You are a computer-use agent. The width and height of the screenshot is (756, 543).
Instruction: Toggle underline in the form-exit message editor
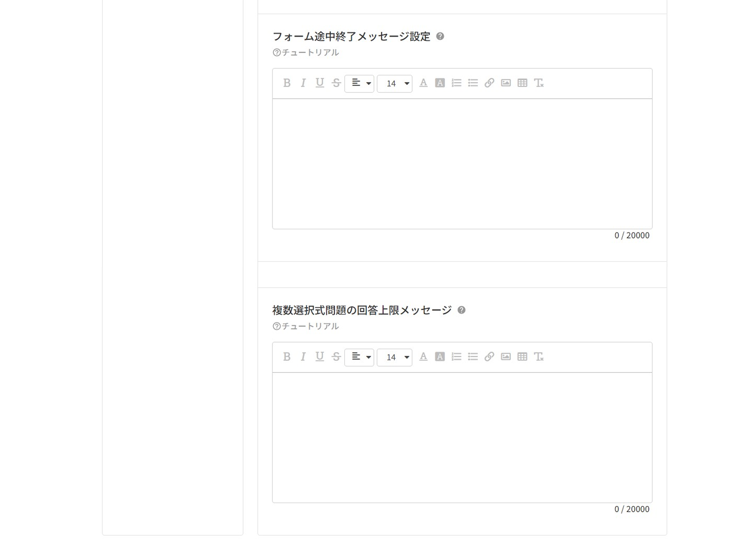(319, 83)
